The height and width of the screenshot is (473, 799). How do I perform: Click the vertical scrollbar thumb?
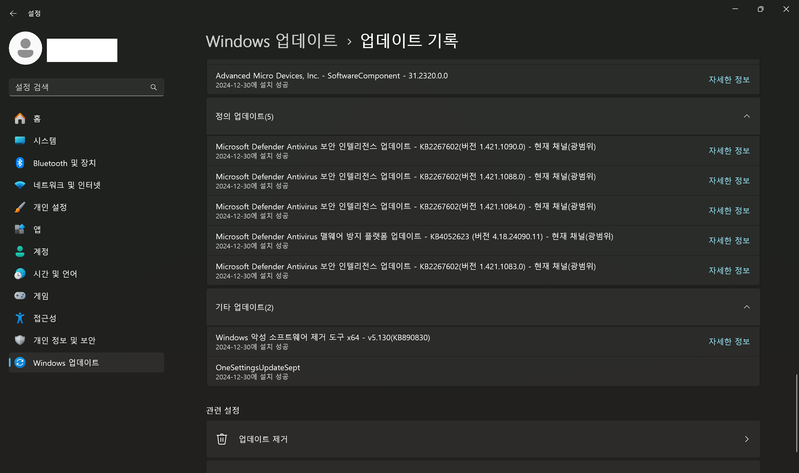[796, 413]
